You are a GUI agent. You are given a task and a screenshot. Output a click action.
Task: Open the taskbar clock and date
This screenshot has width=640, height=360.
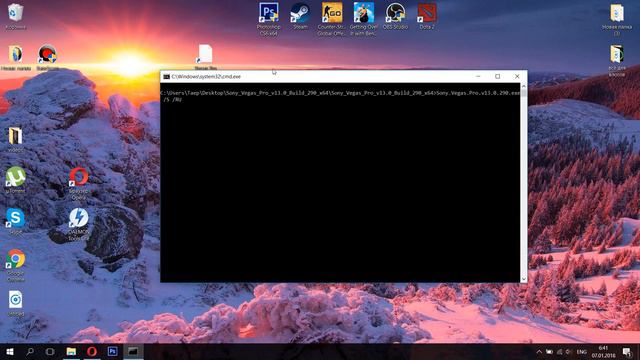coord(603,352)
